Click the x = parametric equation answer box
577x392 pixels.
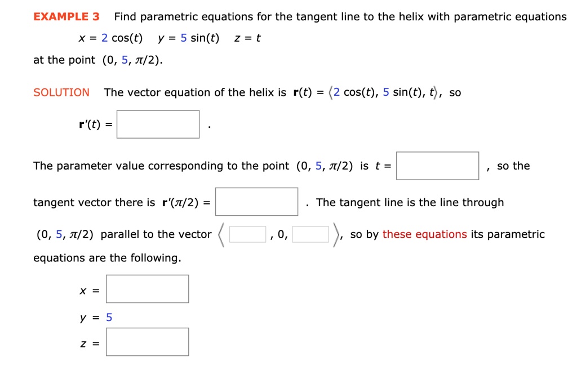tap(147, 288)
